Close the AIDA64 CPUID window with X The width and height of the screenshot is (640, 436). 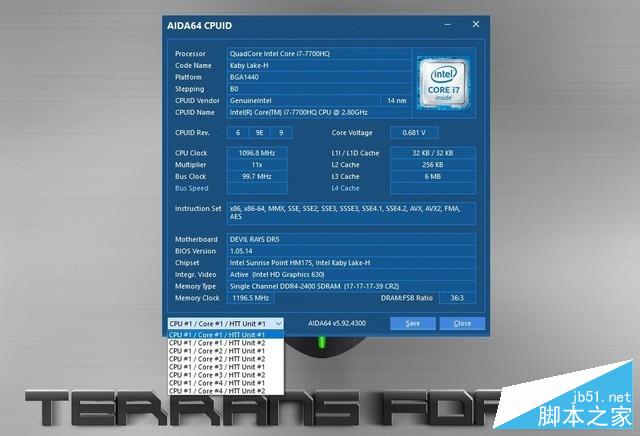point(476,24)
